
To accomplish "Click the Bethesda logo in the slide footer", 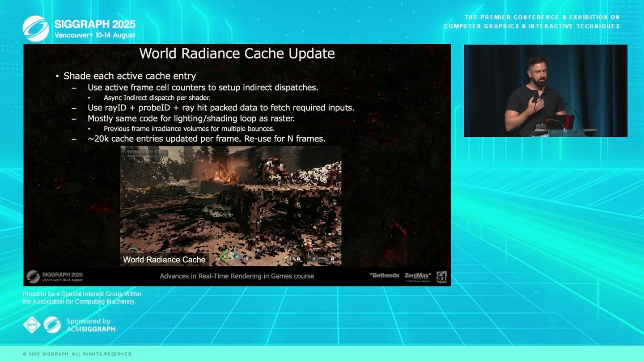I will 385,275.
